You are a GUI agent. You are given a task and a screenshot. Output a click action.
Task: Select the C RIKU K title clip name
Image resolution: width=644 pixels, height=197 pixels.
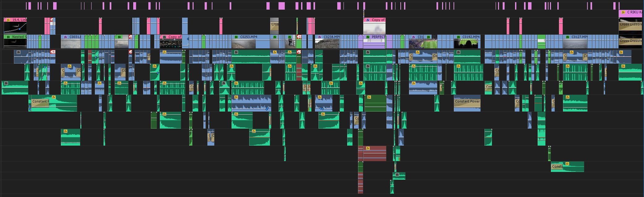[x=634, y=12]
